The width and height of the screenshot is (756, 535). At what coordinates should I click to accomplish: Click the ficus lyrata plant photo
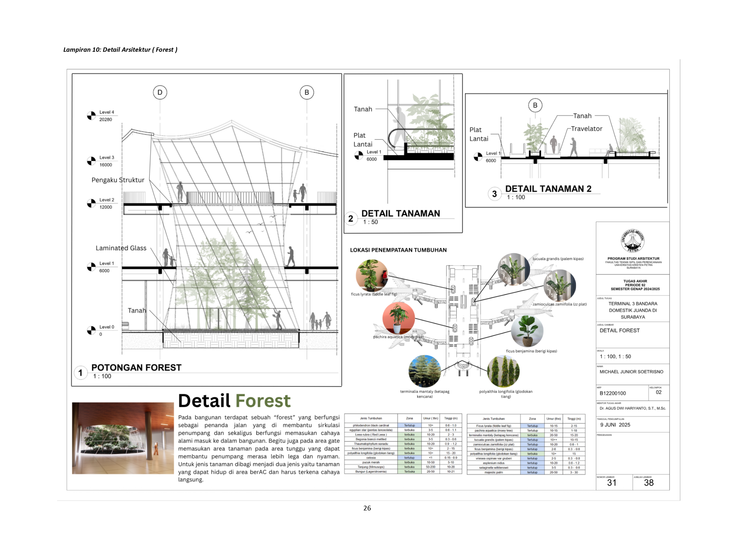point(372,275)
